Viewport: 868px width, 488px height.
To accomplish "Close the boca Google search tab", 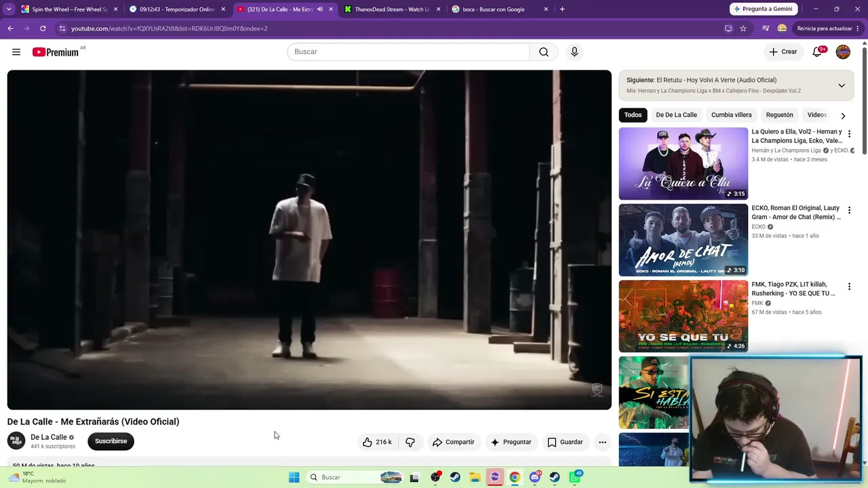I will (546, 9).
